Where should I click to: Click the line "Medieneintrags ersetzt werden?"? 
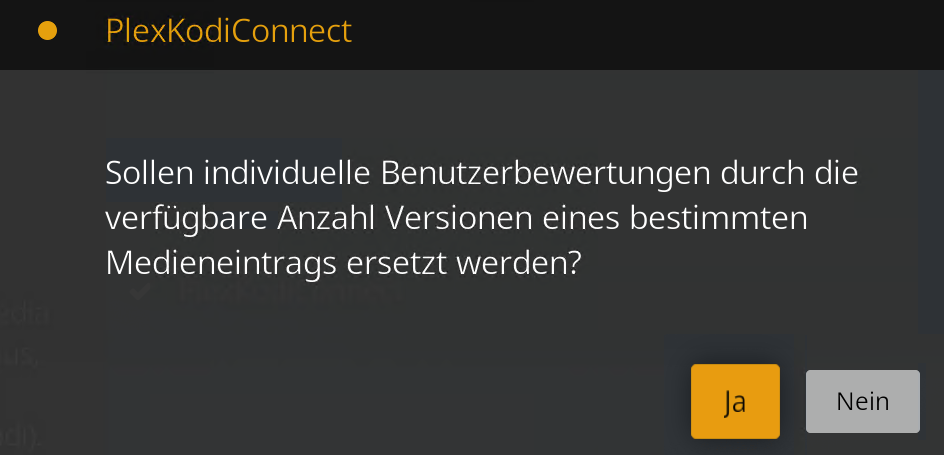343,263
